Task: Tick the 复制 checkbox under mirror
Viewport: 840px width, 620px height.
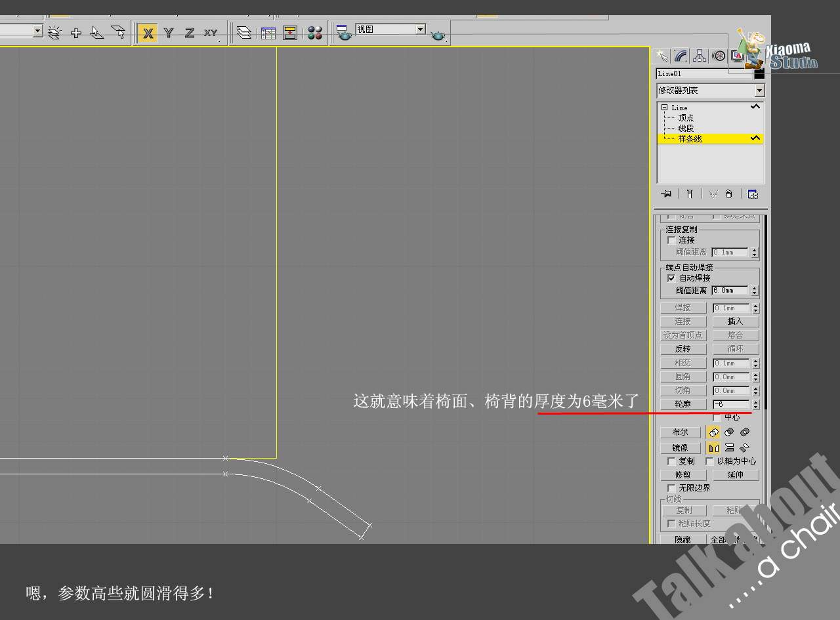Action: (x=671, y=461)
